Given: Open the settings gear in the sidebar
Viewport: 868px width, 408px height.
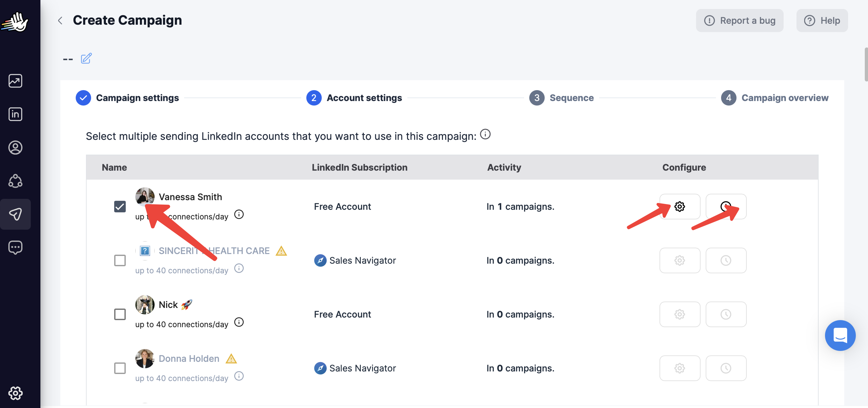Looking at the screenshot, I should [15, 393].
